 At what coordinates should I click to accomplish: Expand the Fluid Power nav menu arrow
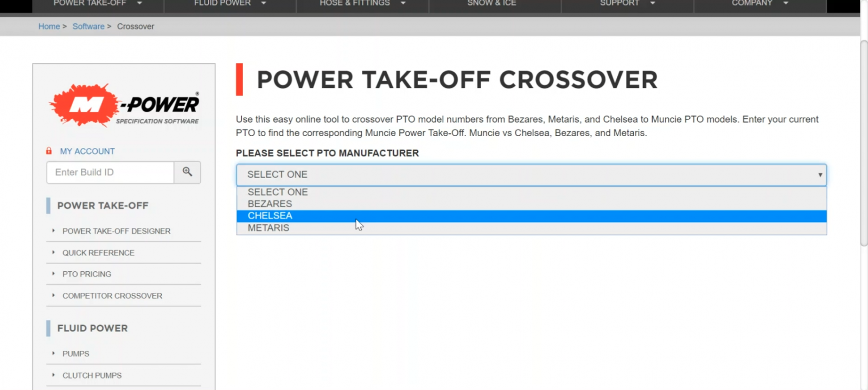[264, 3]
